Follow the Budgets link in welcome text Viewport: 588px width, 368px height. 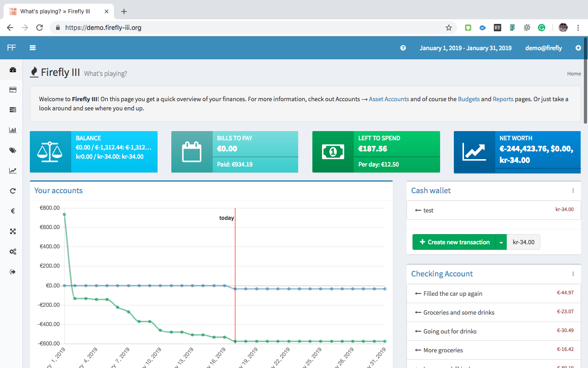click(x=469, y=99)
